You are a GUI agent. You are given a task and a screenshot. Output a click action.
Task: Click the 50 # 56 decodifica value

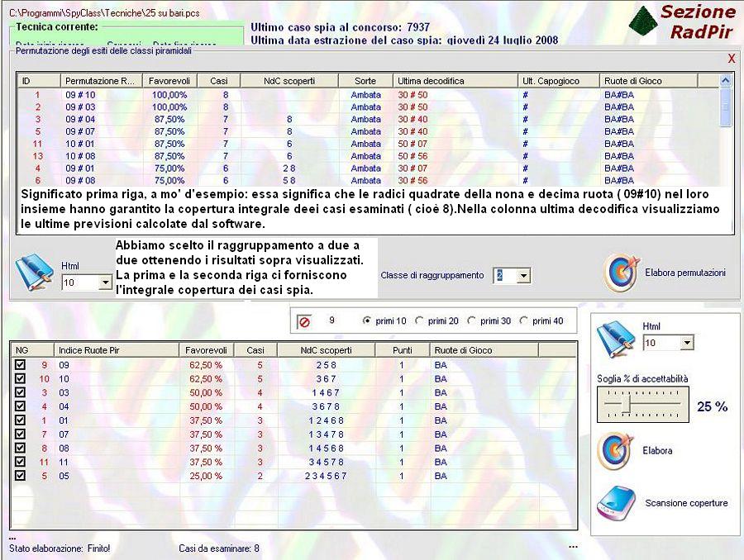click(x=413, y=156)
